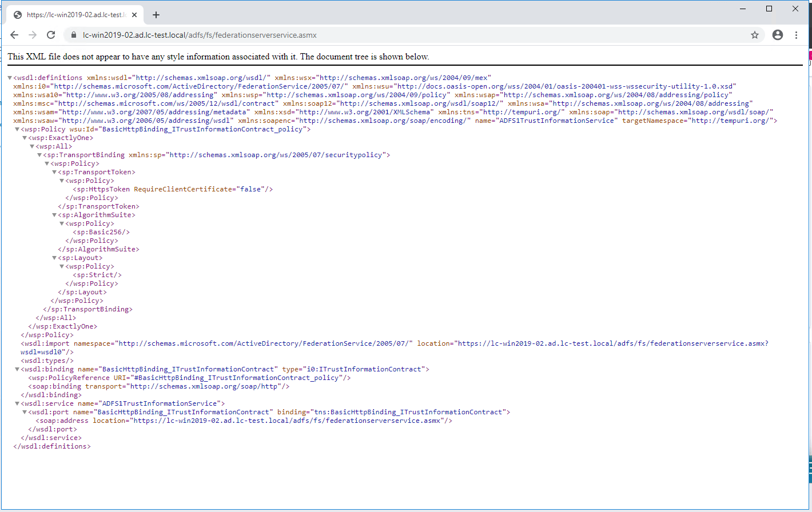Viewport: 812px width, 512px height.
Task: Select the lc-win2019-02.ad.lc-test tab
Action: pyautogui.click(x=73, y=15)
